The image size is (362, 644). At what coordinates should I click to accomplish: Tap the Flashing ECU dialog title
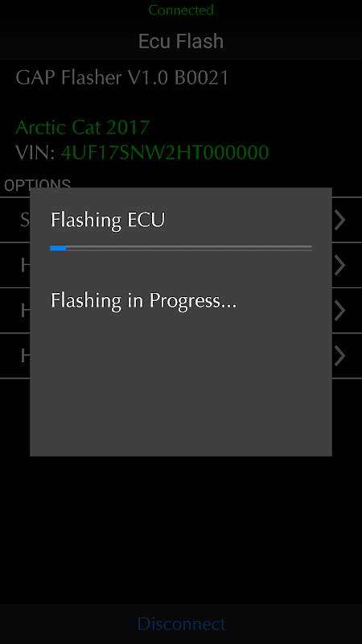click(108, 220)
